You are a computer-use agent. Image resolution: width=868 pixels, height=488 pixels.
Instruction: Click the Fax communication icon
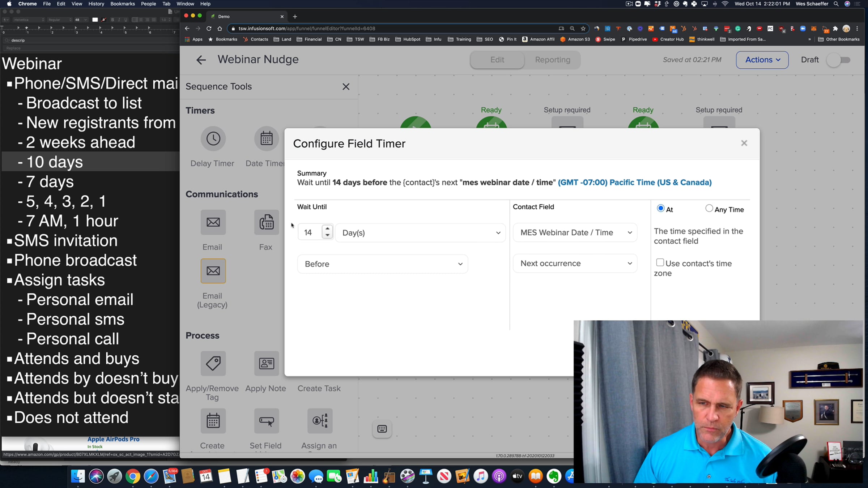[266, 222]
